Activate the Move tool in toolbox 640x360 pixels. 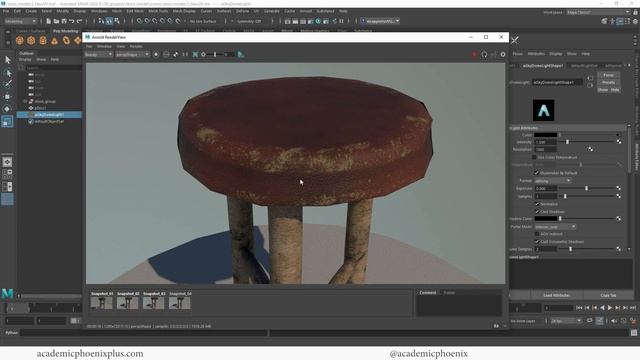[7, 97]
